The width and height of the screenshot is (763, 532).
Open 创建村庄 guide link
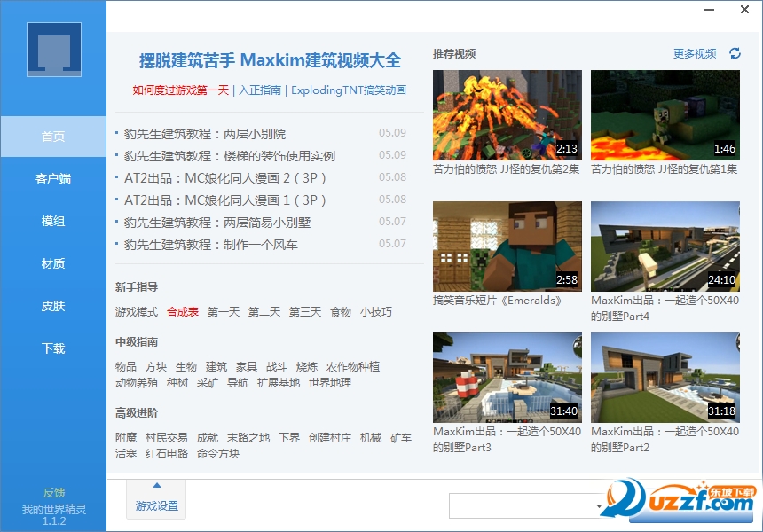pos(330,438)
